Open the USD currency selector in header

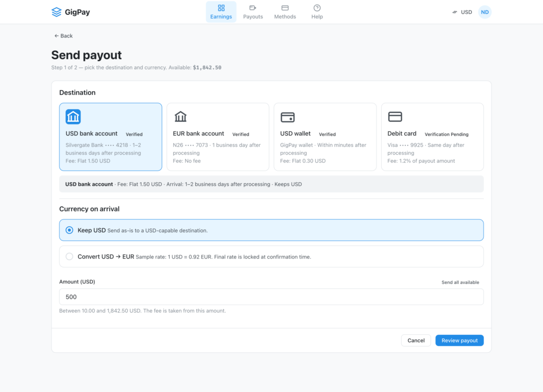462,12
